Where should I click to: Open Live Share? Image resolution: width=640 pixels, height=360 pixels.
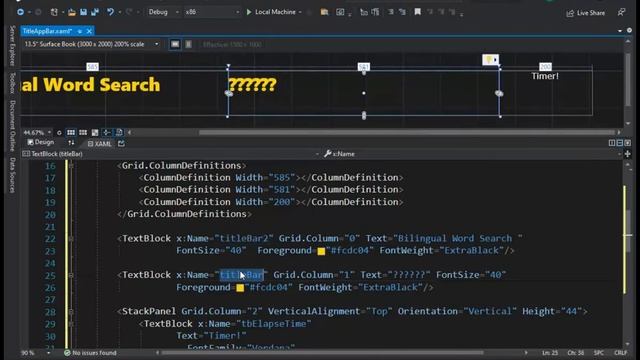pyautogui.click(x=586, y=13)
